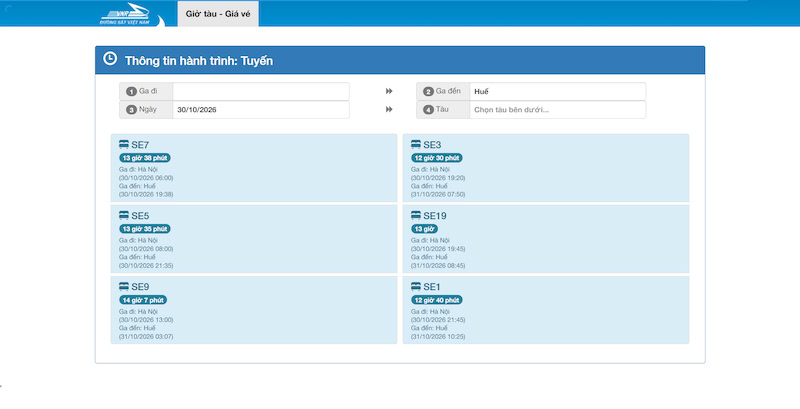Viewport: 800px width, 409px height.
Task: Click the '12 giờ 30 phút' duration badge
Action: pos(437,158)
